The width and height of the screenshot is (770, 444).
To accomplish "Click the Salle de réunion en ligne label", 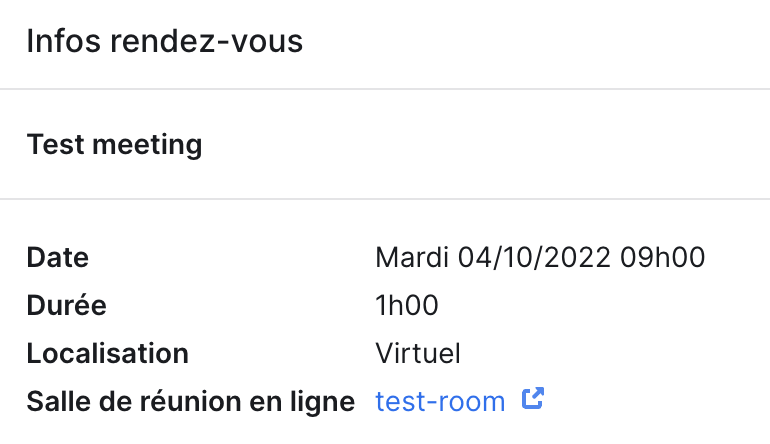I will [x=191, y=402].
